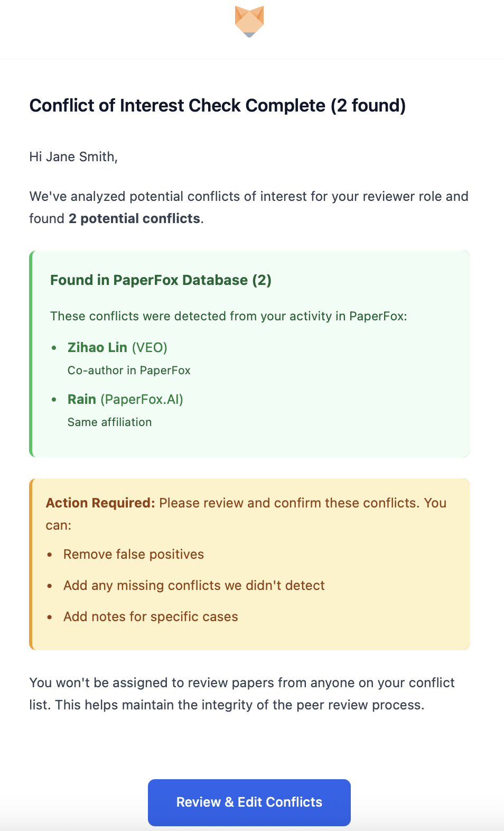Select the Rain conflict name
This screenshot has height=831, width=504.
[82, 399]
